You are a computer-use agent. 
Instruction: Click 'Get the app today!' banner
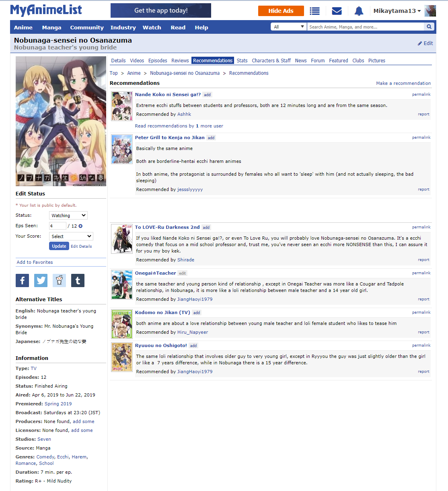click(x=161, y=10)
